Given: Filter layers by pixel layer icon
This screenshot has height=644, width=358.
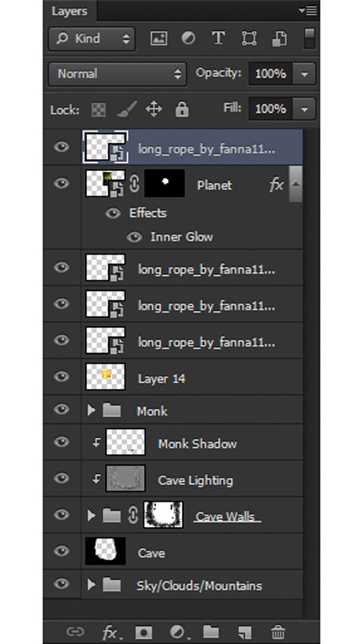Looking at the screenshot, I should pos(158,39).
